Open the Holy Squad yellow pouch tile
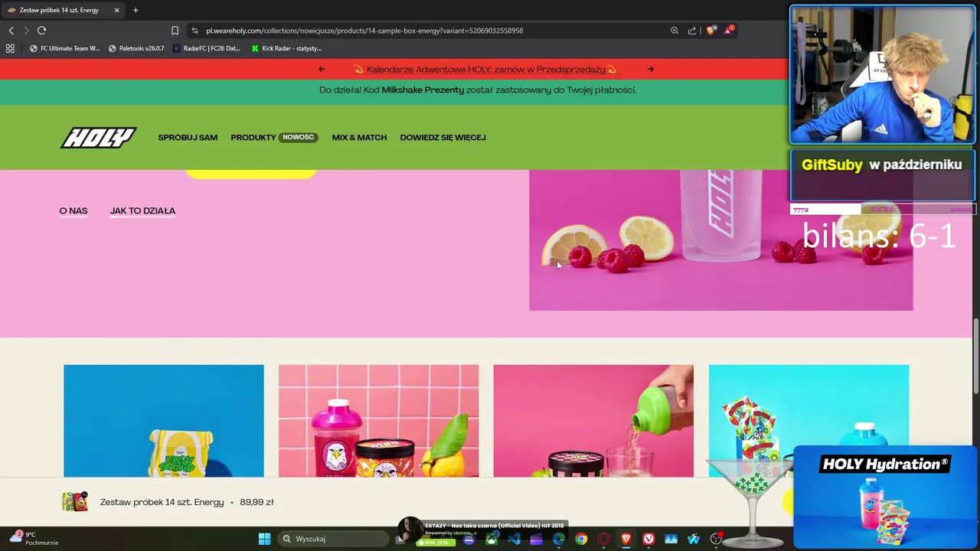 click(x=164, y=421)
